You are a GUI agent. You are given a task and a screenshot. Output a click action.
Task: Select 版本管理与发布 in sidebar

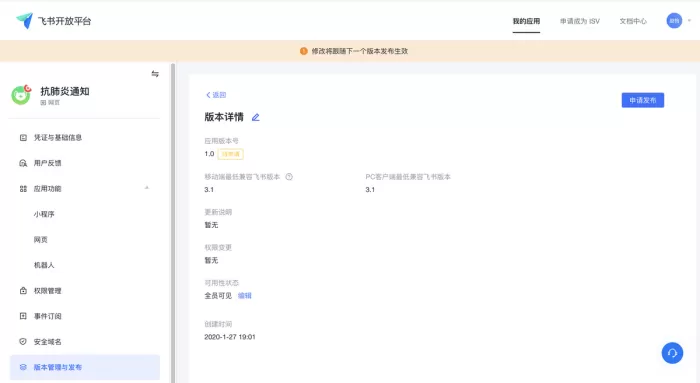tap(85, 367)
